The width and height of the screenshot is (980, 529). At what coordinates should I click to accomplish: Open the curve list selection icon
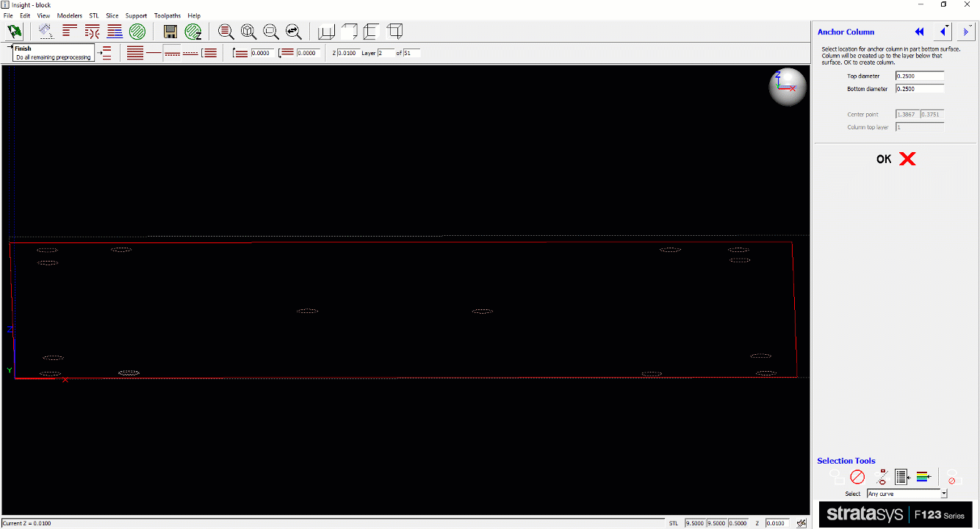click(x=901, y=476)
